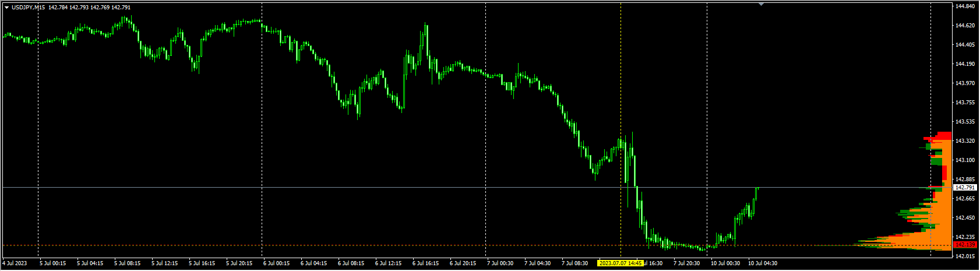Click price scale value 142.885

point(965,180)
